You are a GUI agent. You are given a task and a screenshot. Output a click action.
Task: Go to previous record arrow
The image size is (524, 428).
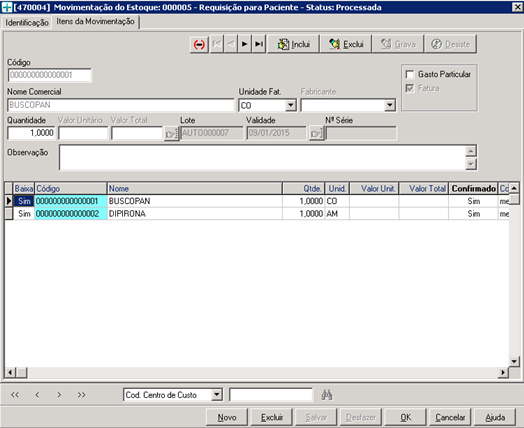231,44
